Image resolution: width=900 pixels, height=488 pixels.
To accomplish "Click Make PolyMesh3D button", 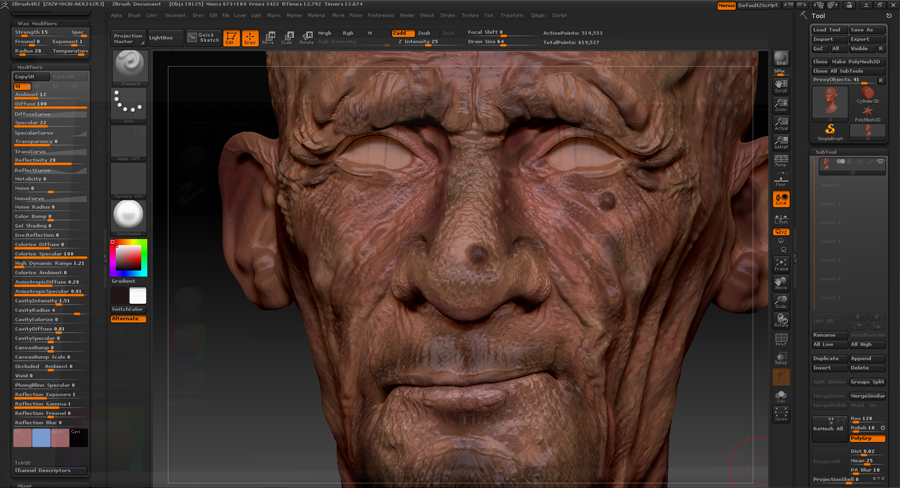I will pos(858,61).
